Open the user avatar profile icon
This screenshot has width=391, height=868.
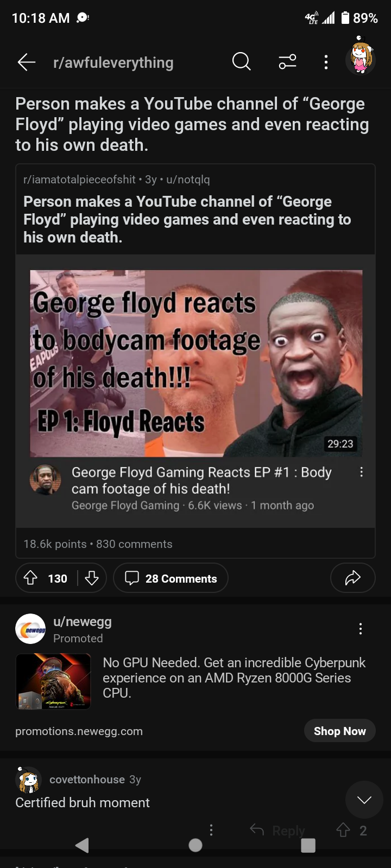pos(360,58)
